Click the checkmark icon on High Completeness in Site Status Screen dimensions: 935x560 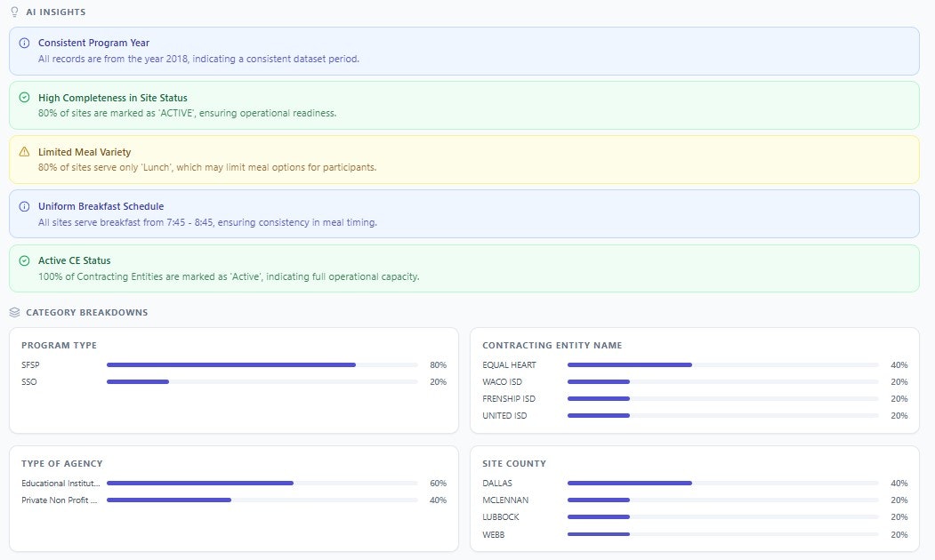coord(24,97)
